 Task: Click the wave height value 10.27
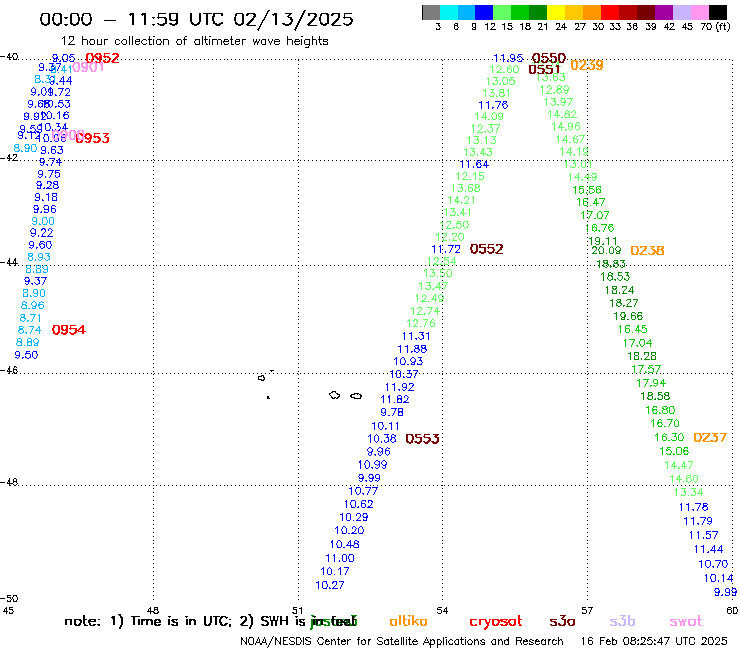coord(330,585)
